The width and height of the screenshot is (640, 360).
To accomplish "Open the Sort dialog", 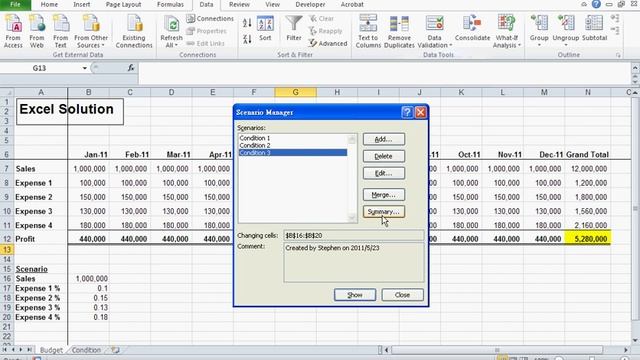I will pos(265,29).
